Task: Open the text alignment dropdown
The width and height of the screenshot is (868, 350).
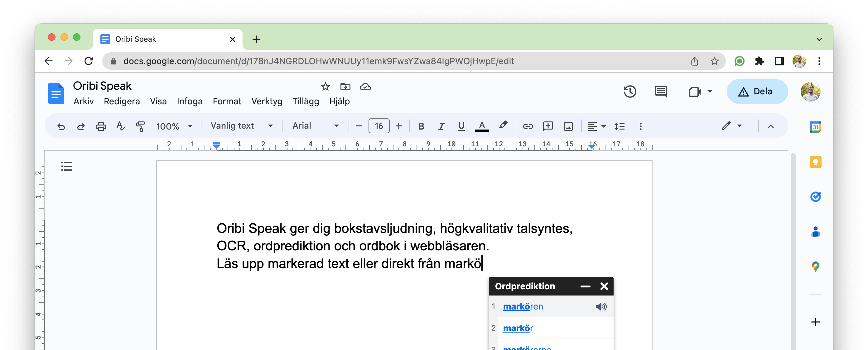Action: coord(596,126)
